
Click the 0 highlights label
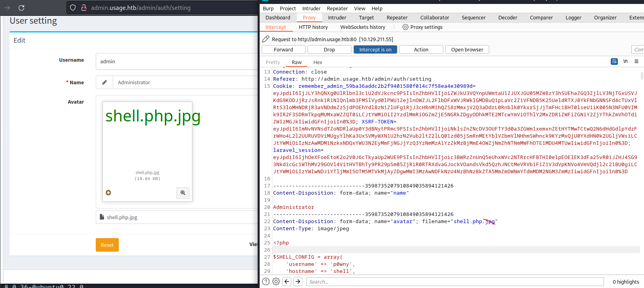[626, 282]
